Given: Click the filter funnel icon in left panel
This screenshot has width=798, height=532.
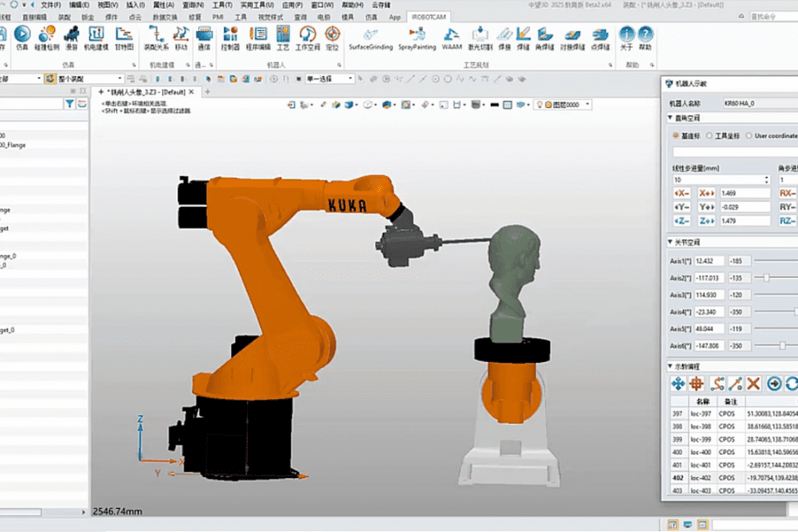Looking at the screenshot, I should tap(70, 104).
